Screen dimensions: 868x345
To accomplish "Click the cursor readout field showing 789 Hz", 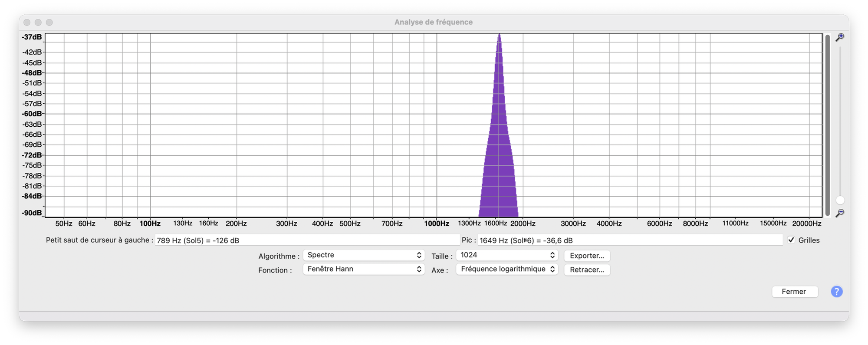I will 306,240.
